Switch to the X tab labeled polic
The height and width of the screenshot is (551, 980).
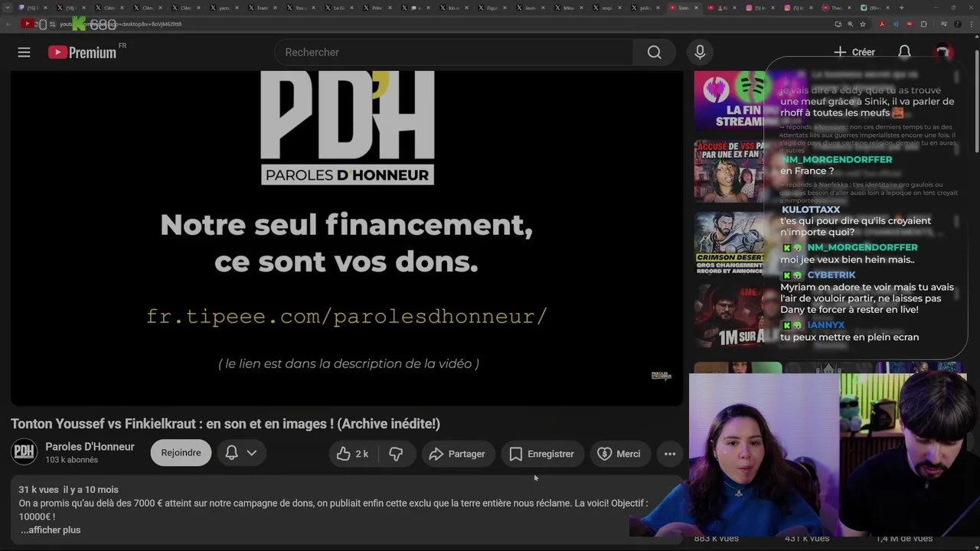pyautogui.click(x=644, y=8)
